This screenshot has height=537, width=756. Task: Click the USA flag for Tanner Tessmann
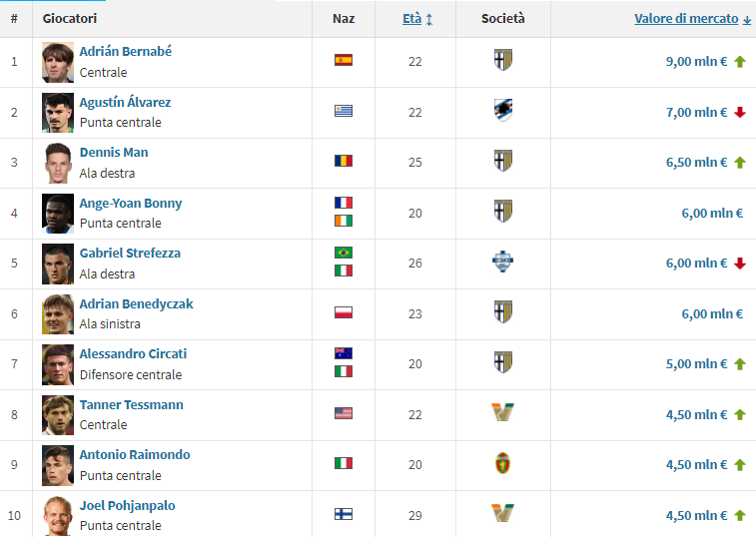(x=344, y=414)
